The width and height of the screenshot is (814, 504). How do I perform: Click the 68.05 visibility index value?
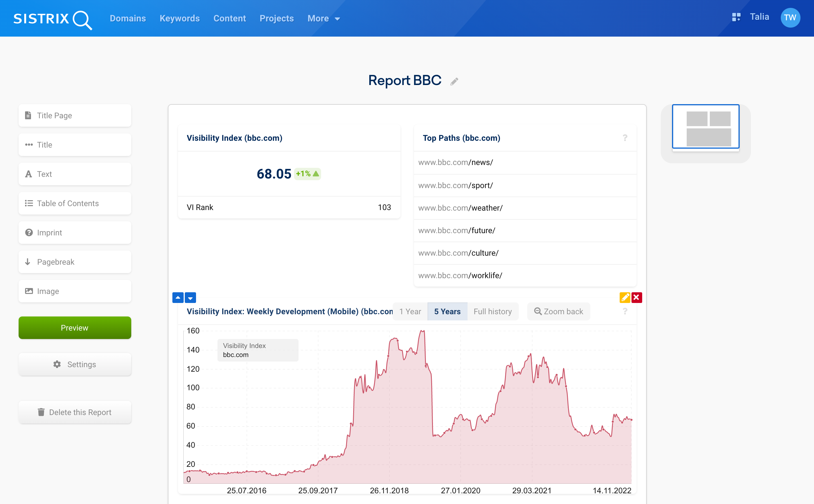point(274,174)
